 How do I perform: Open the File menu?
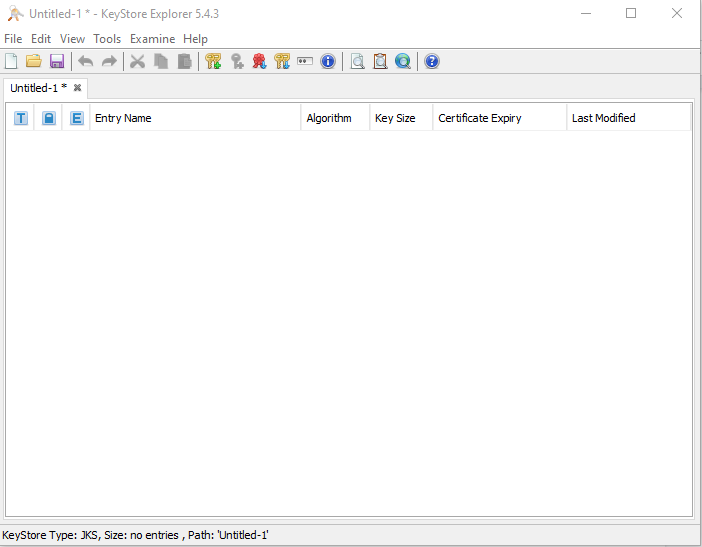pos(13,39)
